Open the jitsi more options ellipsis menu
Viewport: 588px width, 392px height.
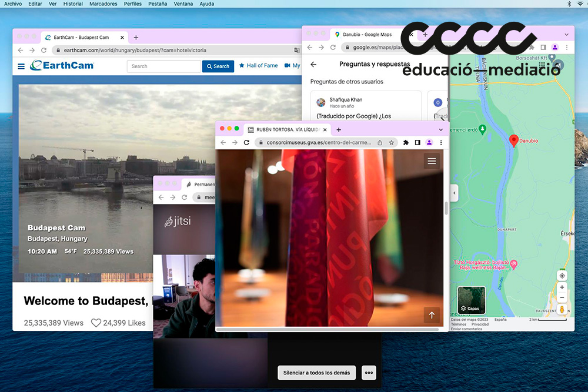point(369,373)
